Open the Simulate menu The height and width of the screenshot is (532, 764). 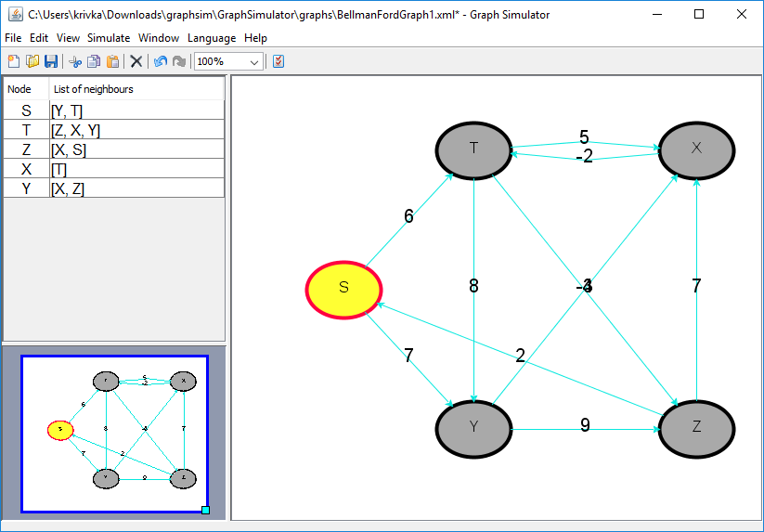(109, 38)
